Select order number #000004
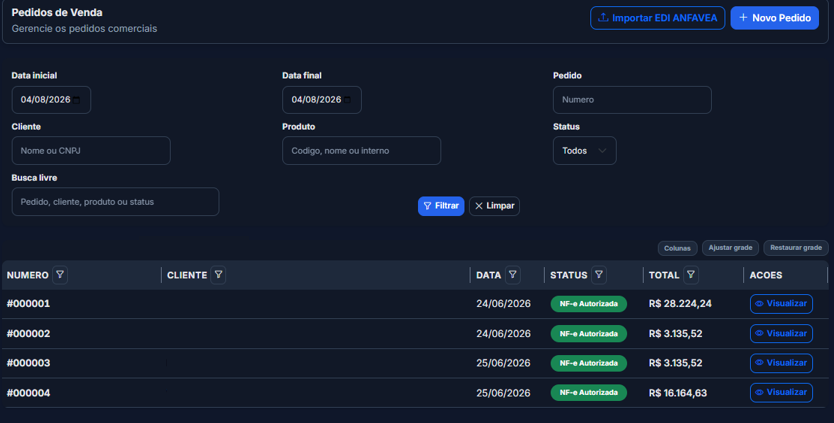 pos(28,393)
